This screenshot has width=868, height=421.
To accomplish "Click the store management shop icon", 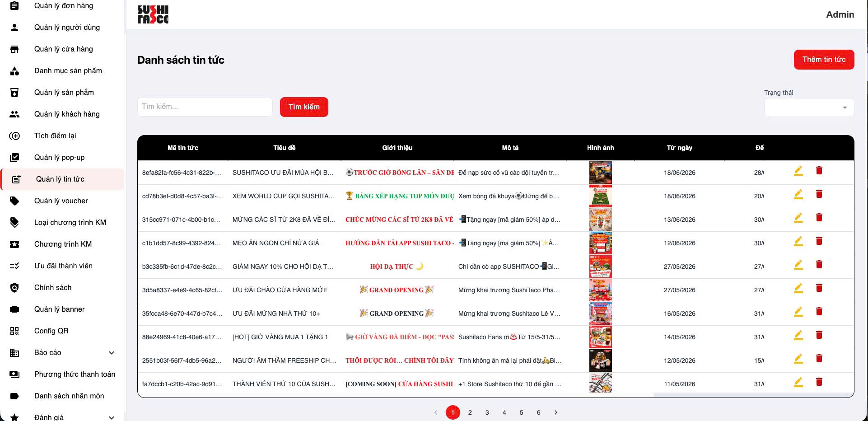I will click(x=14, y=49).
